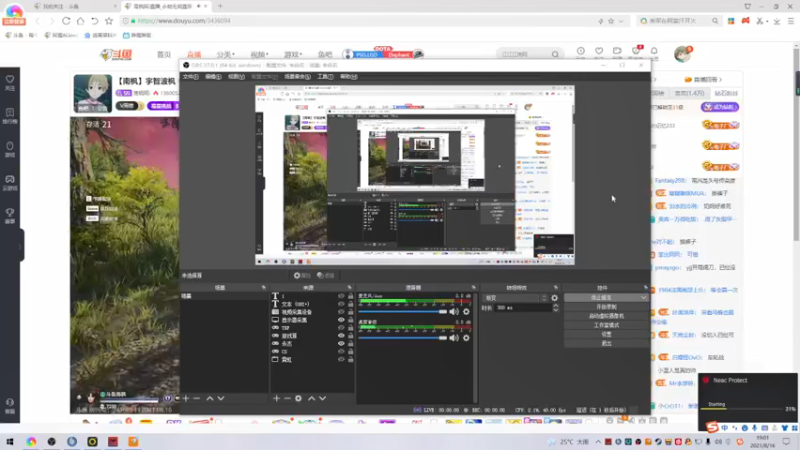Click the Sogou input method S icon
Image resolution: width=800 pixels, height=450 pixels.
[712, 428]
